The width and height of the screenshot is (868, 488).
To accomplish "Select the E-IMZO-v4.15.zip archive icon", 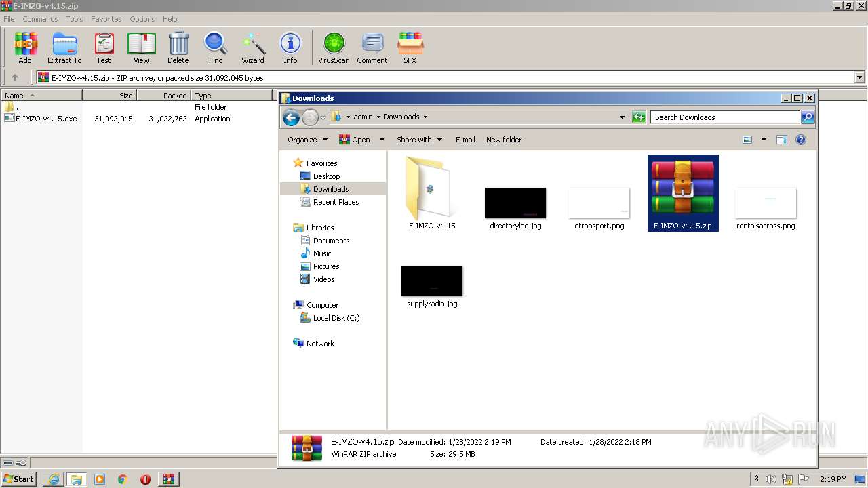I will (x=683, y=193).
